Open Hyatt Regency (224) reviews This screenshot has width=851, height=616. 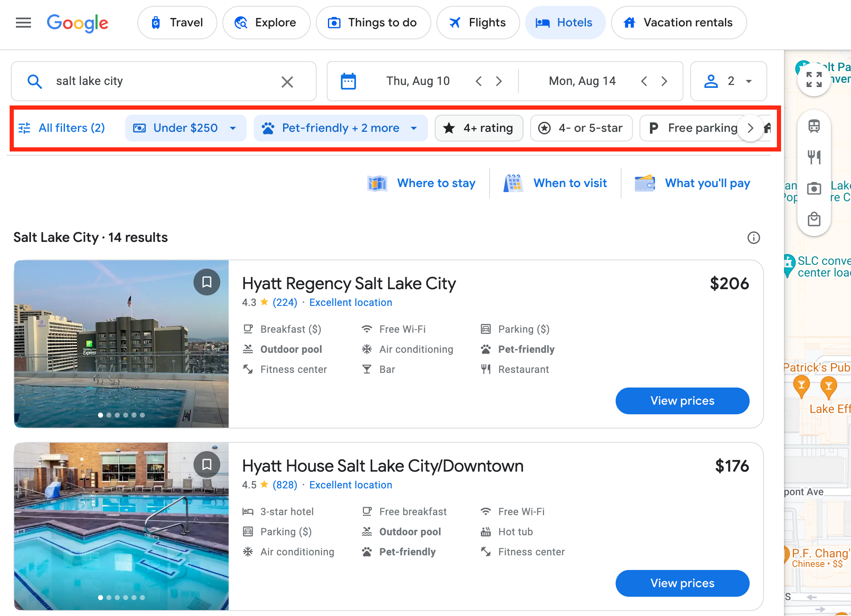[x=285, y=303]
